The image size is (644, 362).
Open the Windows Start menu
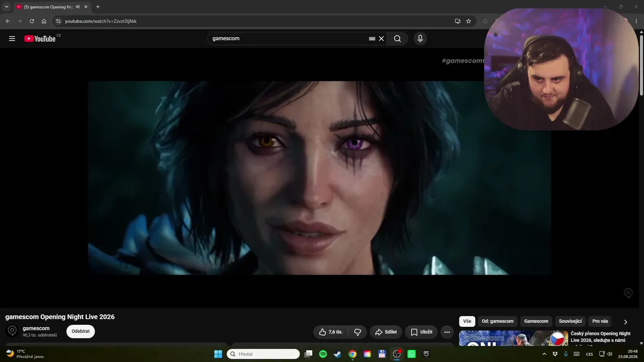click(x=218, y=354)
